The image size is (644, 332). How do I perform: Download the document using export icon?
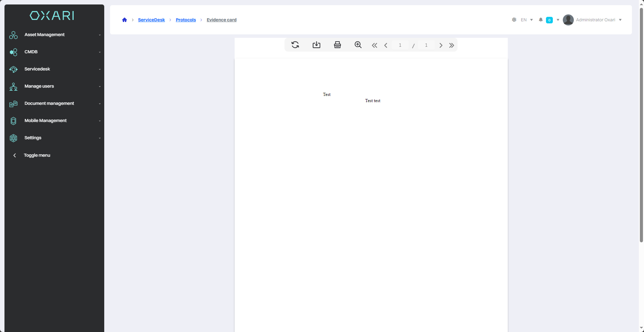pos(316,45)
